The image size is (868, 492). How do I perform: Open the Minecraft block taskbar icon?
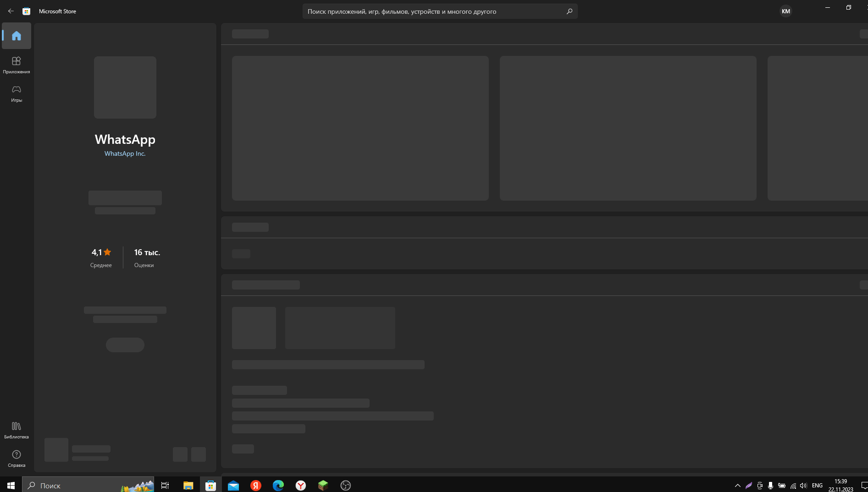[x=323, y=485]
